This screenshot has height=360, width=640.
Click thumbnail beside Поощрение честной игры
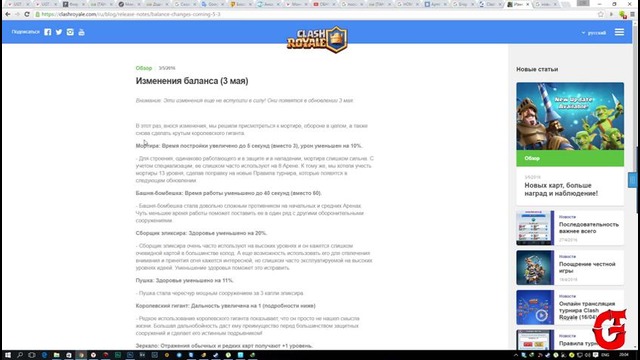535,267
